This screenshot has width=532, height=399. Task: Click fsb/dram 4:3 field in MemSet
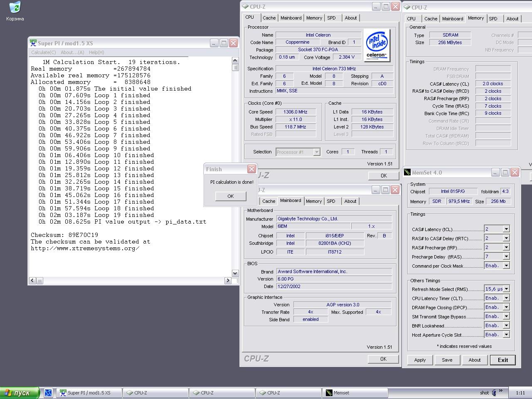tap(505, 191)
